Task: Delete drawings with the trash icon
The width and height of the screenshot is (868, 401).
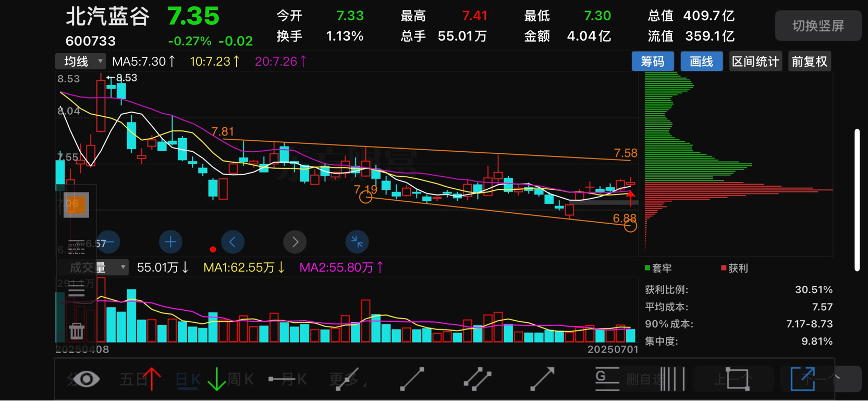Action: point(77,331)
